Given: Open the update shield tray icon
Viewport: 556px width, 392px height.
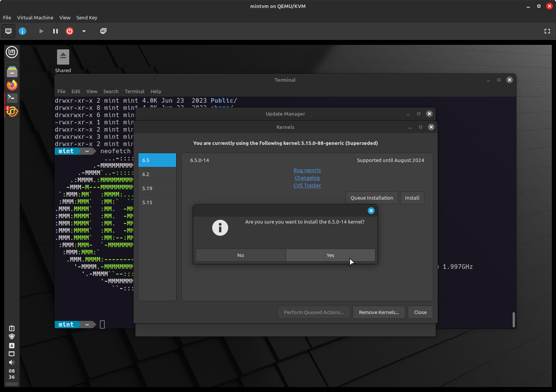Looking at the screenshot, I should 12,336.
